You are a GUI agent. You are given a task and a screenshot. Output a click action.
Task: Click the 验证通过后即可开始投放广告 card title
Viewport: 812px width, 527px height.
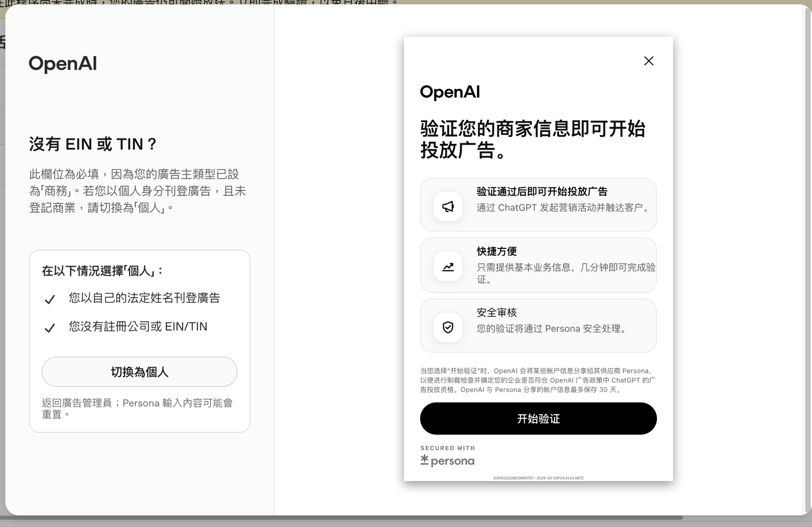[x=542, y=192]
